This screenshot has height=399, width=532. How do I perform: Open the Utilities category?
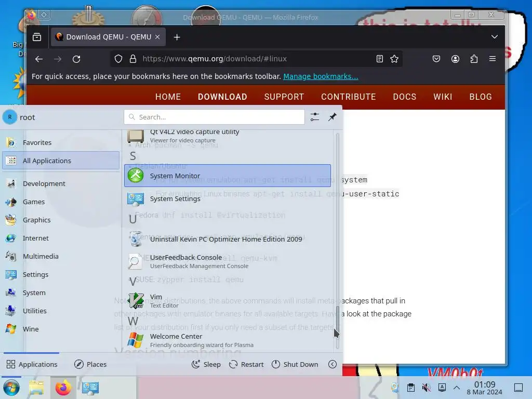point(61,311)
